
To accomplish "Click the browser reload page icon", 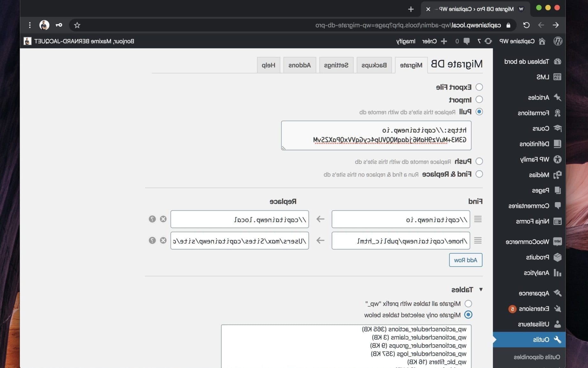I will click(x=526, y=25).
